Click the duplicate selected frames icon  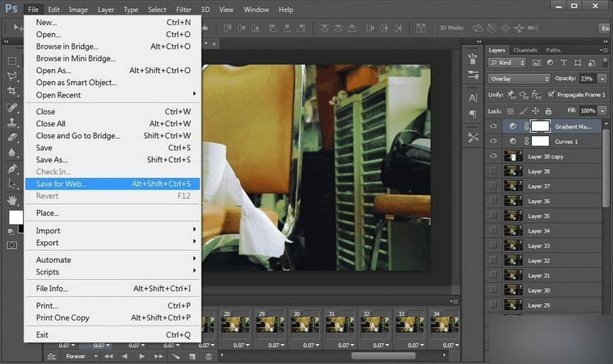(x=192, y=356)
